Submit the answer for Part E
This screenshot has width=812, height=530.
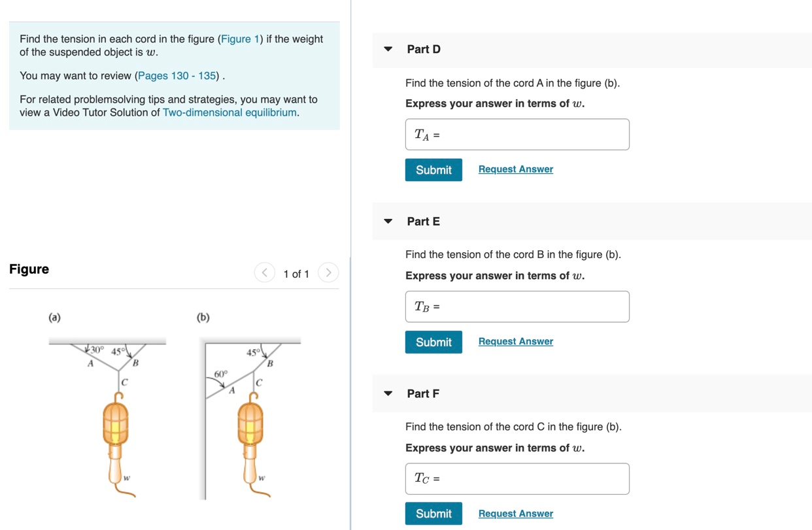pos(433,342)
